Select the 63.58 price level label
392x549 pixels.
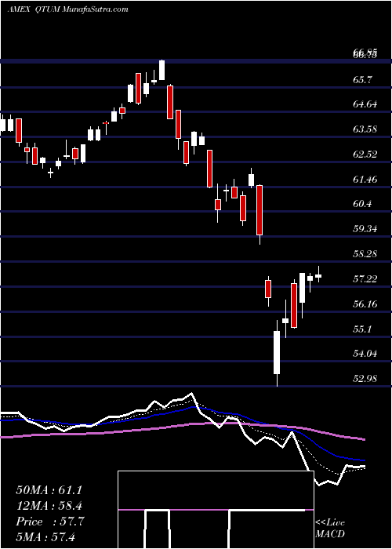[366, 129]
